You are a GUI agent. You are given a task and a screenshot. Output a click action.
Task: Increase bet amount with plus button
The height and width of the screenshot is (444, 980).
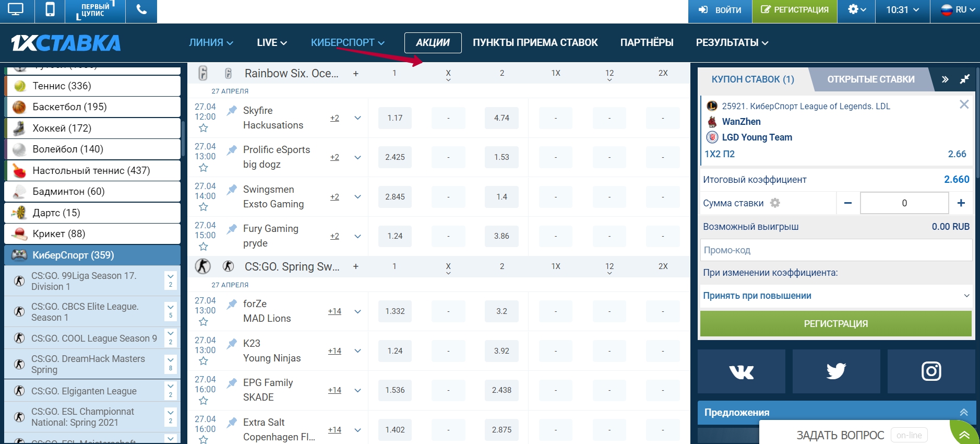click(961, 203)
